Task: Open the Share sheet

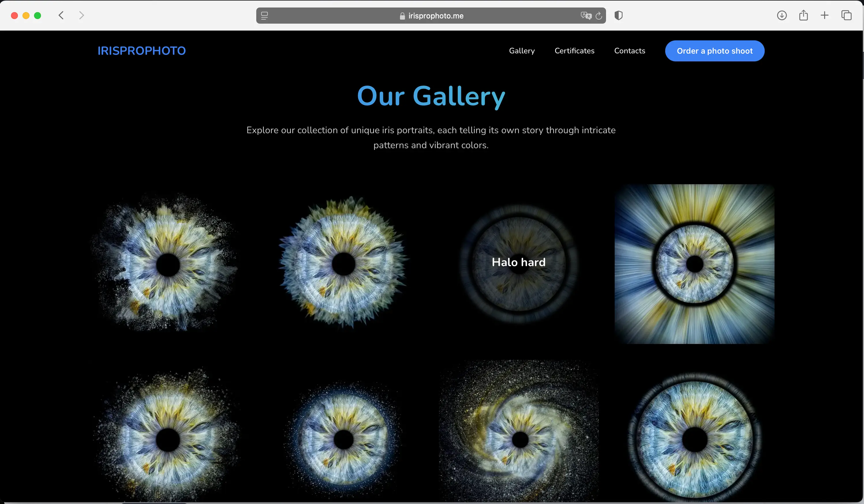Action: [x=804, y=15]
